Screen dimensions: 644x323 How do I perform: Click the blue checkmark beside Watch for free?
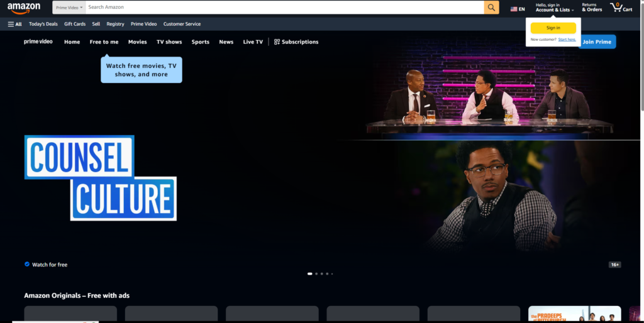27,265
